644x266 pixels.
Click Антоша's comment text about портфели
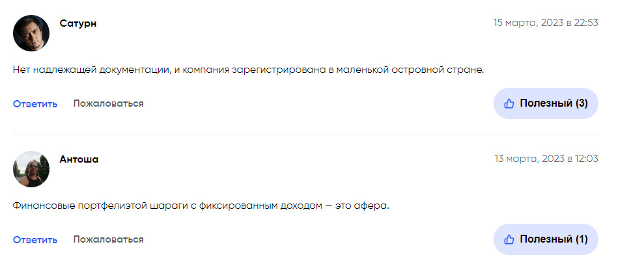[x=201, y=206]
